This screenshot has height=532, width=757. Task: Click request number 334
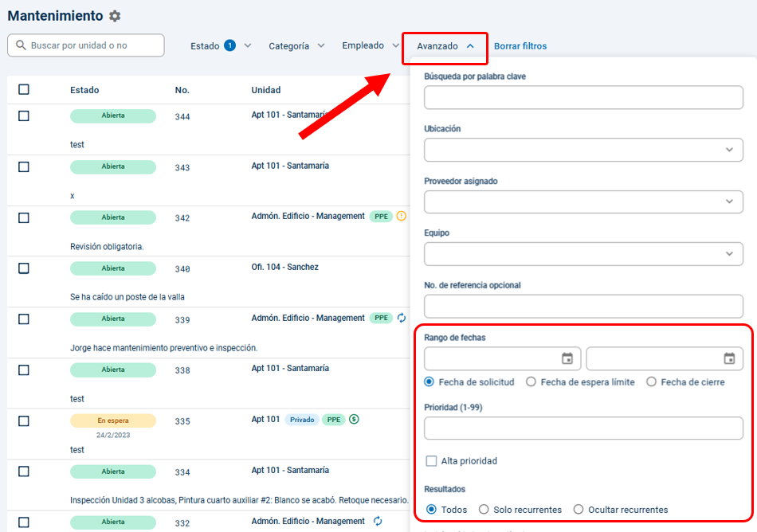click(182, 472)
